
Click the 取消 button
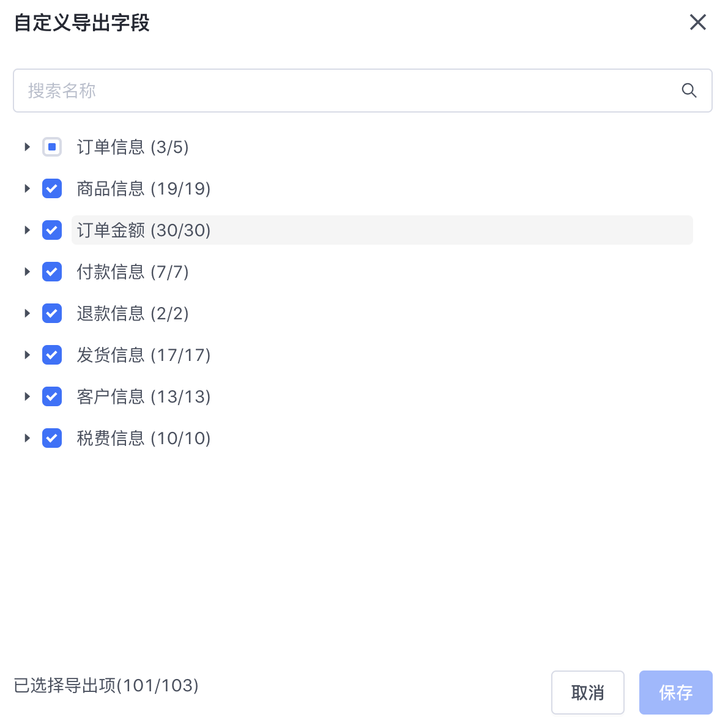[x=588, y=693]
